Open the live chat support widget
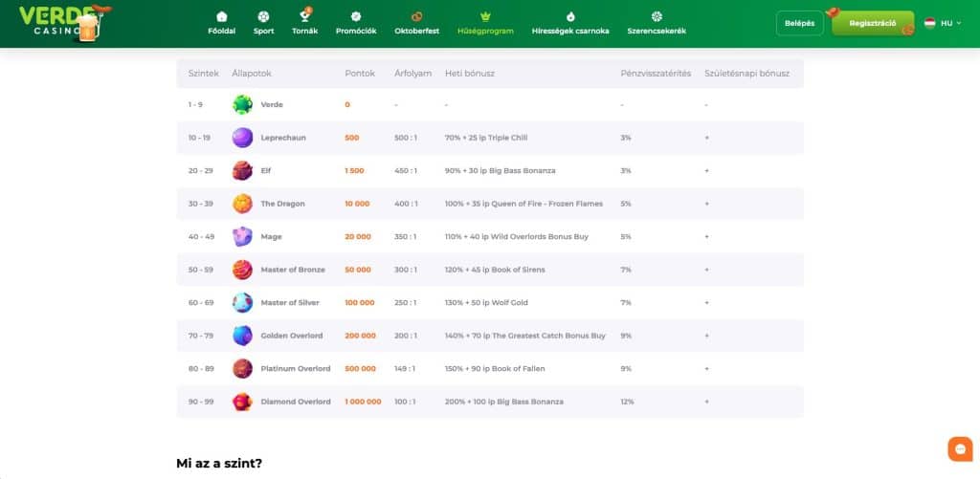This screenshot has width=980, height=479. 959,447
